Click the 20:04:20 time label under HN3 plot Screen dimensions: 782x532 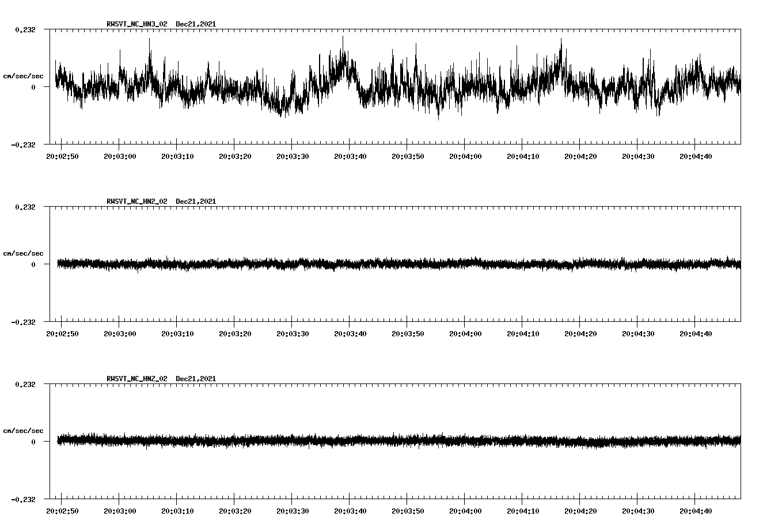[x=580, y=156]
